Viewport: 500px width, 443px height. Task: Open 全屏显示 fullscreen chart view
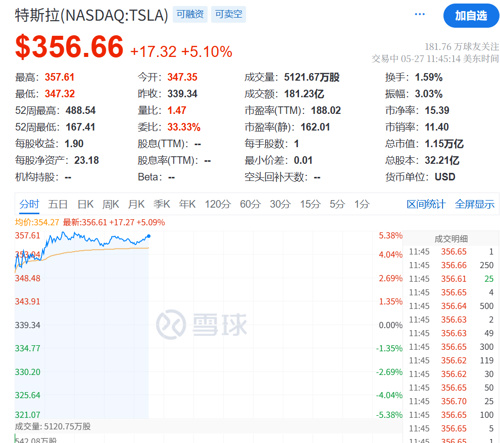[474, 204]
